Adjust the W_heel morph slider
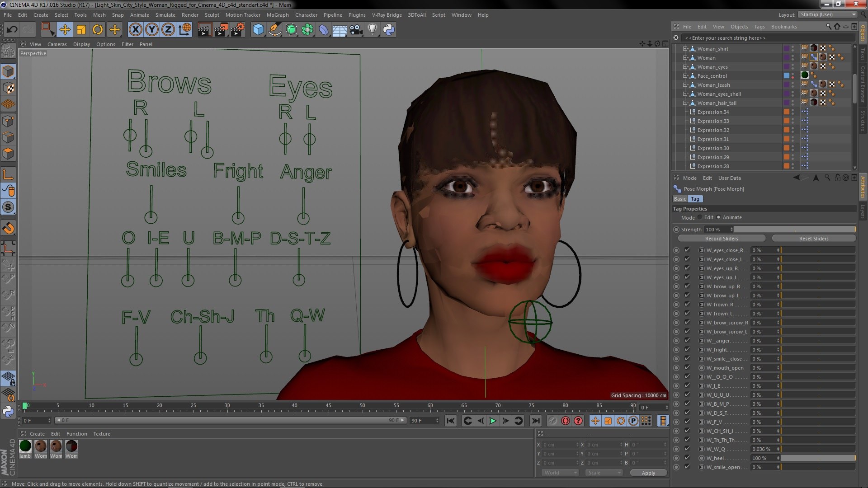 [818, 458]
